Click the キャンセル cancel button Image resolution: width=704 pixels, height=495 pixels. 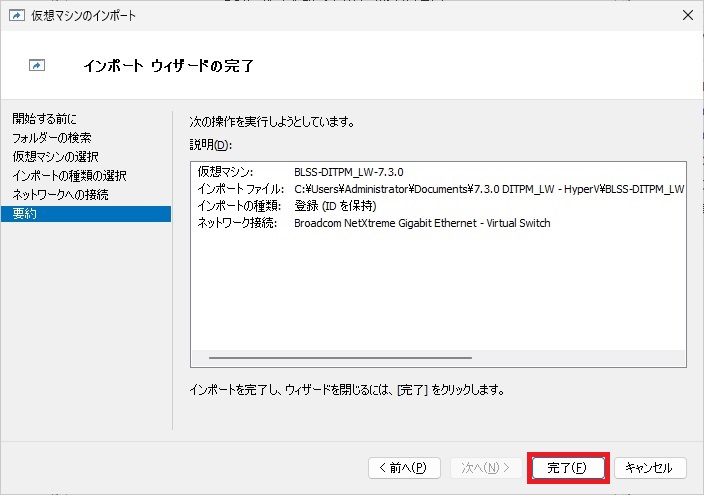[650, 468]
